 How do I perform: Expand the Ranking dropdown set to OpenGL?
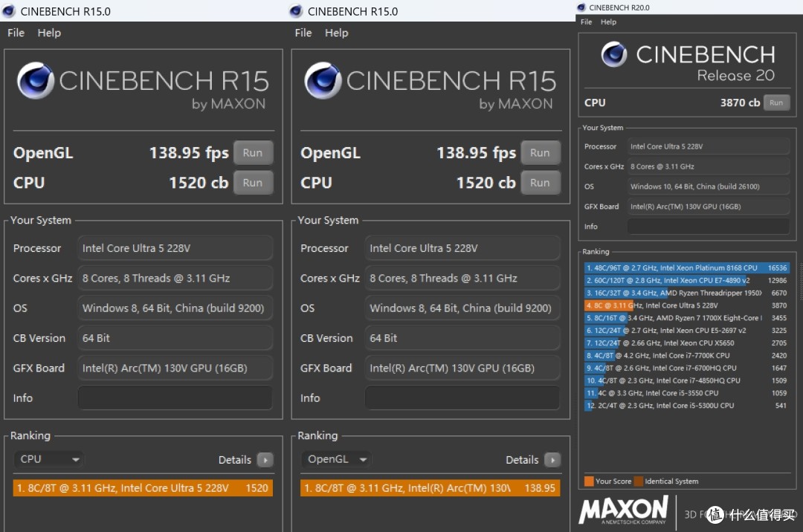point(336,459)
